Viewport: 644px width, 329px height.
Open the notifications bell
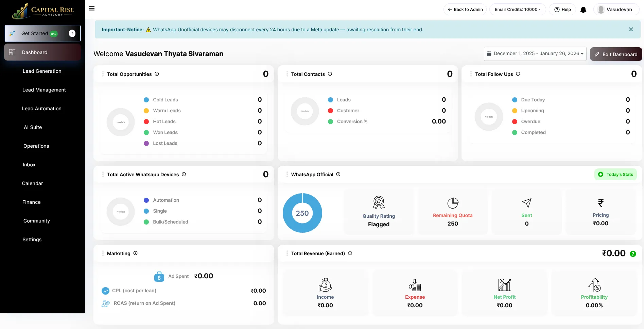point(583,10)
